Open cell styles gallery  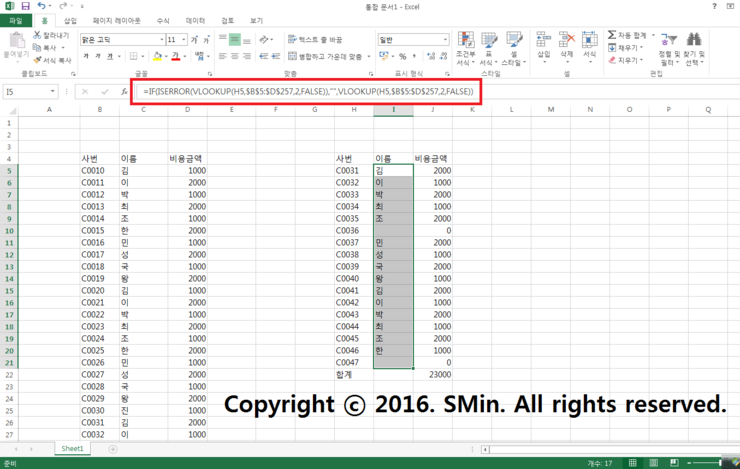click(513, 49)
